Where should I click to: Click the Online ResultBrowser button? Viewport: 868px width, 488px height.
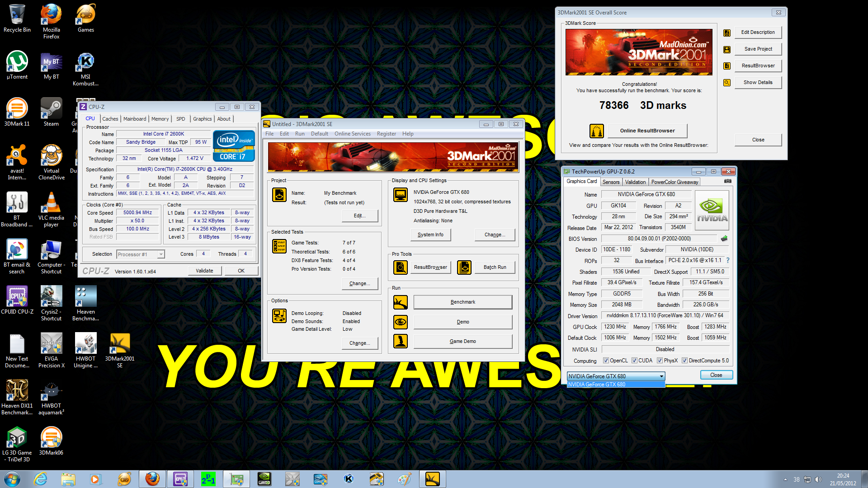pyautogui.click(x=647, y=131)
